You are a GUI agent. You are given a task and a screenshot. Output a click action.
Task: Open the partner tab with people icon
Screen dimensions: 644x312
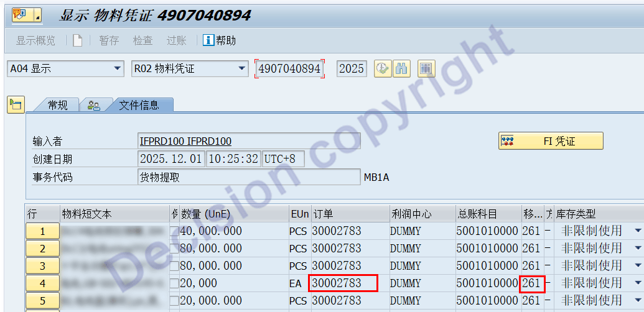94,105
